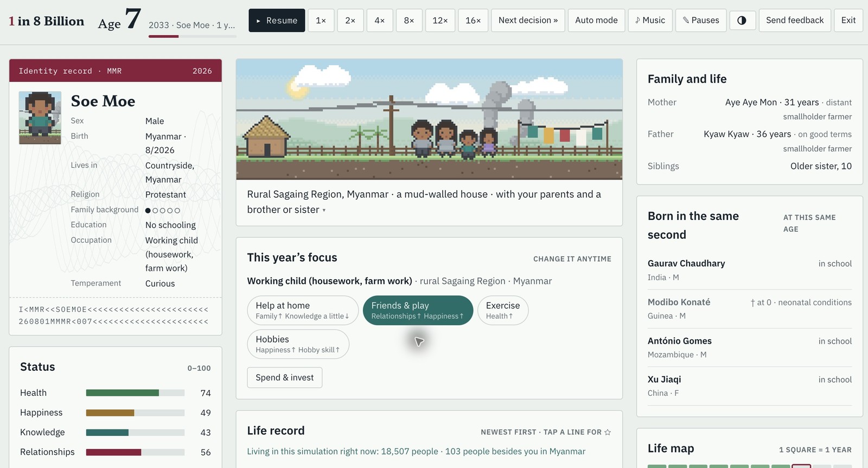
Task: Pick the Exercise focus option
Action: click(x=503, y=311)
